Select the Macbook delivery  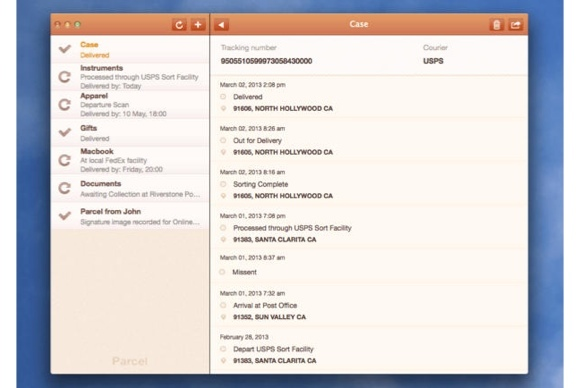130,160
